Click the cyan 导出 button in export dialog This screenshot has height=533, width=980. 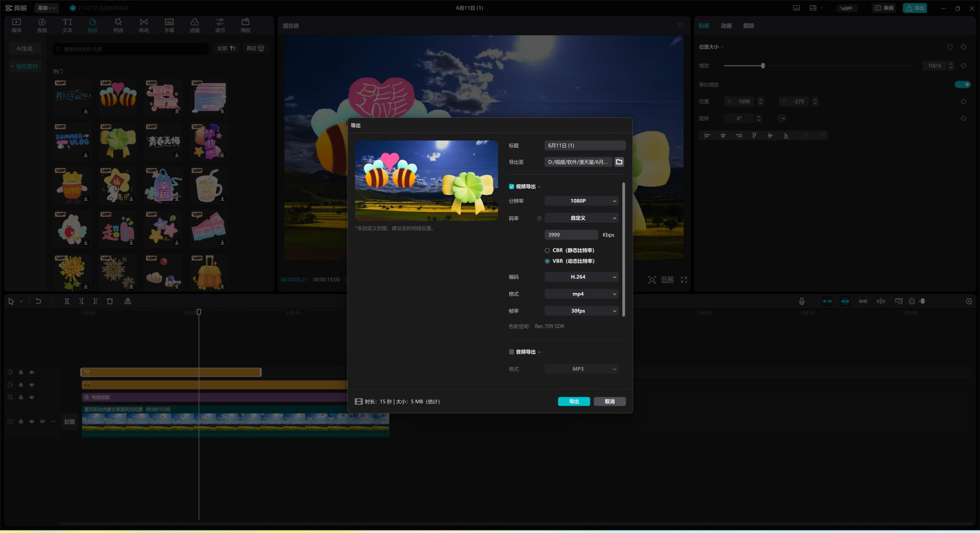click(x=574, y=401)
